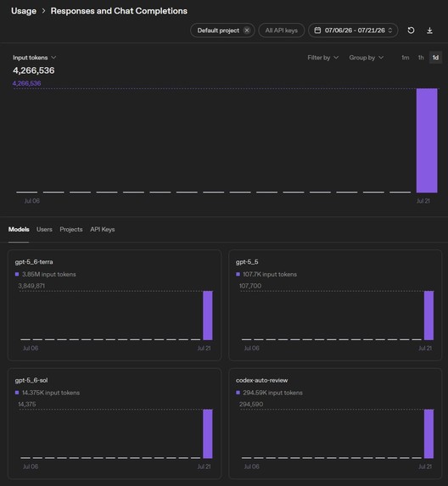Open the Group by dropdown
This screenshot has width=448, height=486.
(x=367, y=58)
